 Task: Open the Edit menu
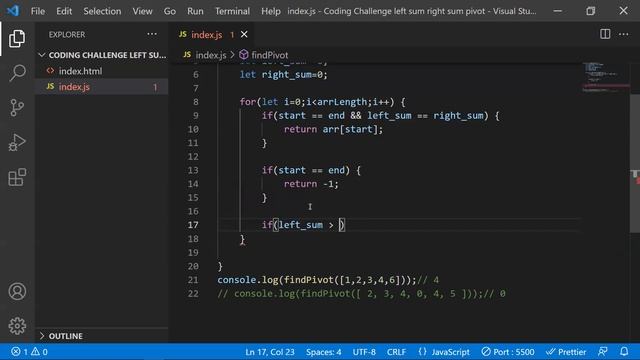point(64,11)
